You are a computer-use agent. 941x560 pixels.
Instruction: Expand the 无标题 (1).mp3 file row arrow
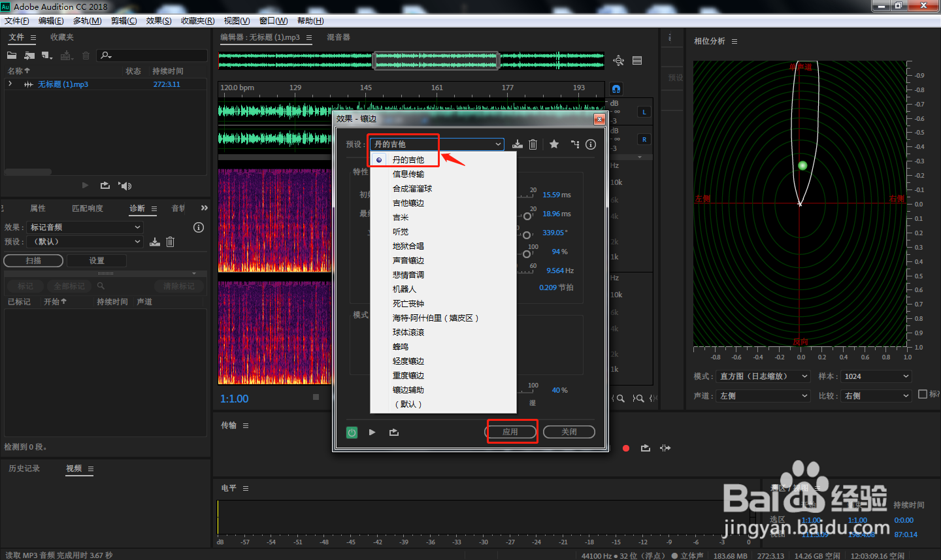point(10,84)
